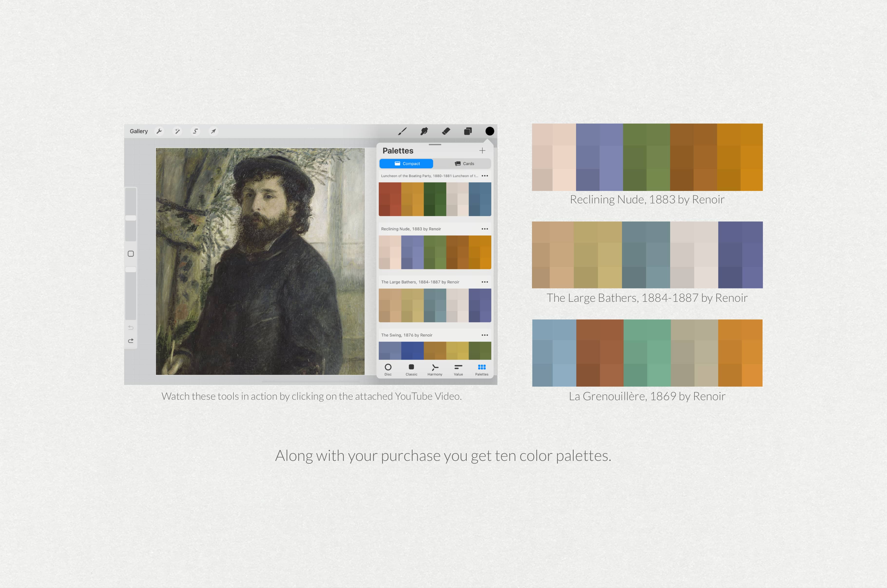Switch to the Harmony color tab
This screenshot has width=887, height=588.
pyautogui.click(x=435, y=369)
